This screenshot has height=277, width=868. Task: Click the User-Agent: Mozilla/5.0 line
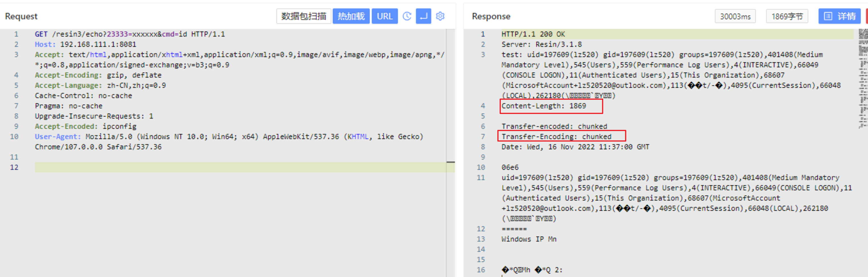click(x=229, y=141)
